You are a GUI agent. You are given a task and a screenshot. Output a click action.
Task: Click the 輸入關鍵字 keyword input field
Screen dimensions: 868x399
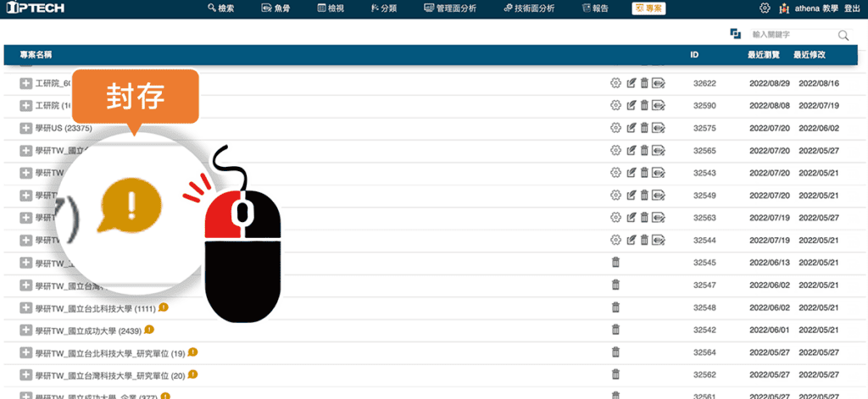click(x=791, y=35)
